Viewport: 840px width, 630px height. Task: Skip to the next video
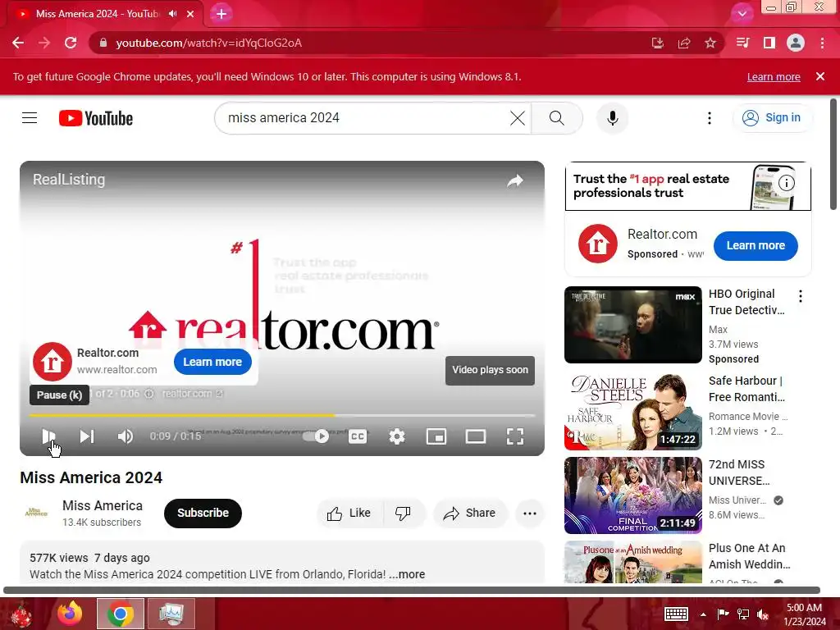click(x=87, y=436)
